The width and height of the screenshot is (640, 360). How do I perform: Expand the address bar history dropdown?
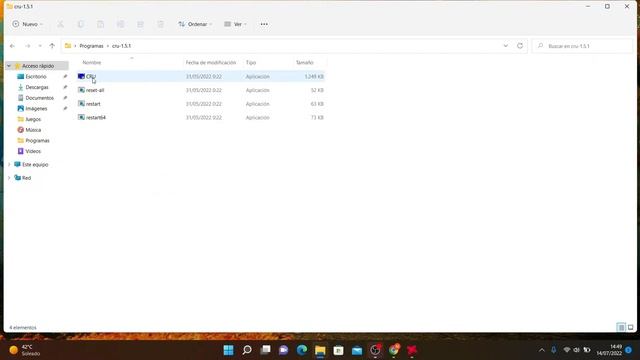pos(506,46)
